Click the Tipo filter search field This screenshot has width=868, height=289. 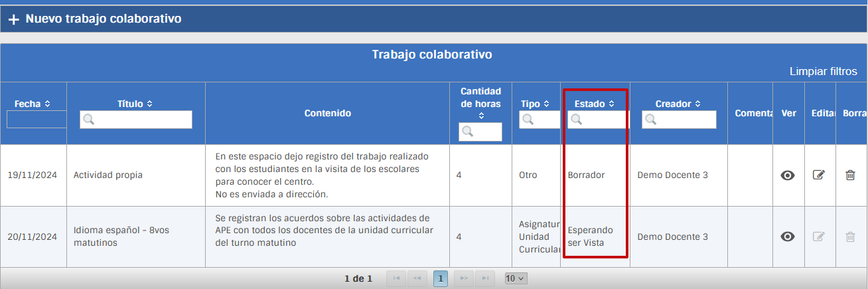click(x=540, y=120)
